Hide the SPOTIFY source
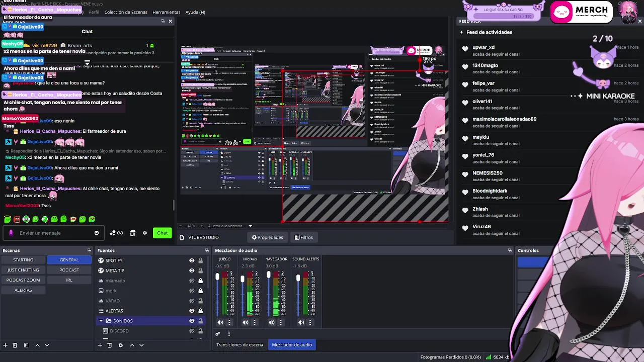This screenshot has width=644, height=362. [x=192, y=260]
